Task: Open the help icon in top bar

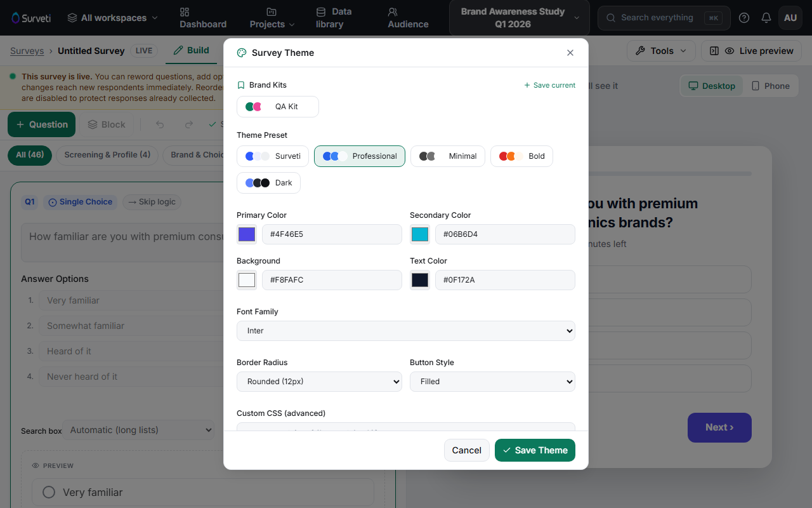Action: (x=744, y=18)
